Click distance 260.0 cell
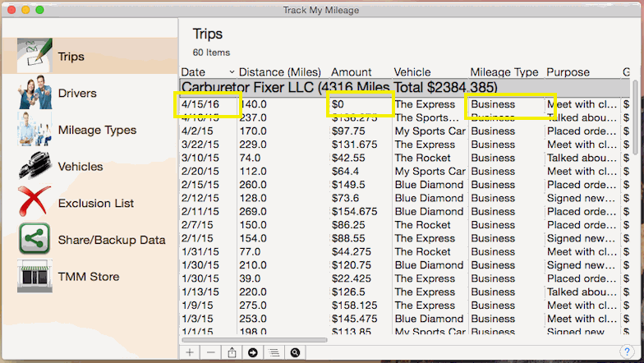Screen dimensions: 644x363 pos(253,185)
